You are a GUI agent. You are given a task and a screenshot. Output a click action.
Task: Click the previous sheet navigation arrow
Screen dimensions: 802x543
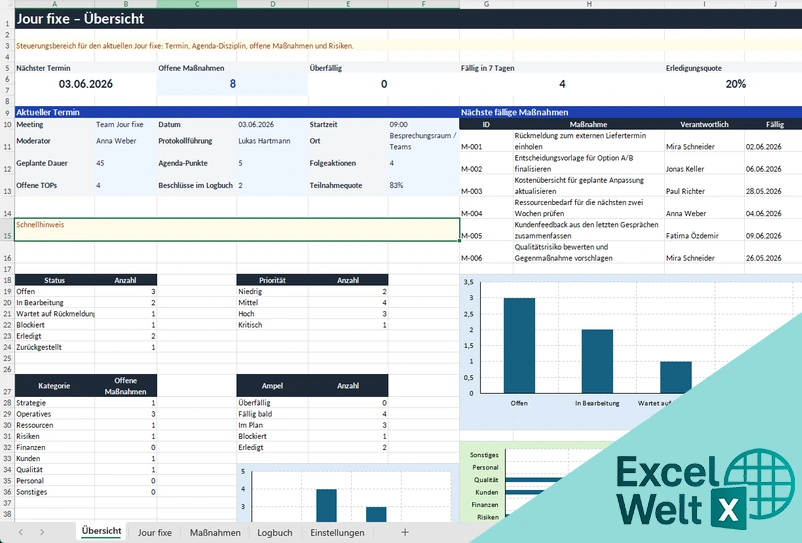(x=21, y=532)
